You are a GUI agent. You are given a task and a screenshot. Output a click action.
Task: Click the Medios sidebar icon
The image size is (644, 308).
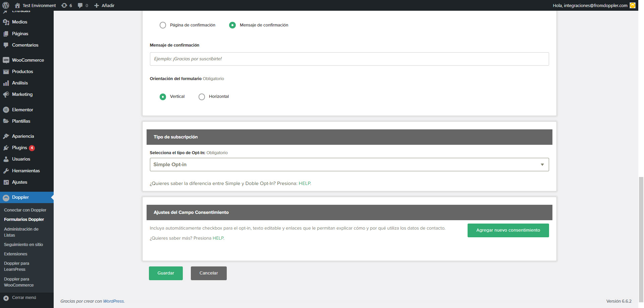(x=6, y=22)
